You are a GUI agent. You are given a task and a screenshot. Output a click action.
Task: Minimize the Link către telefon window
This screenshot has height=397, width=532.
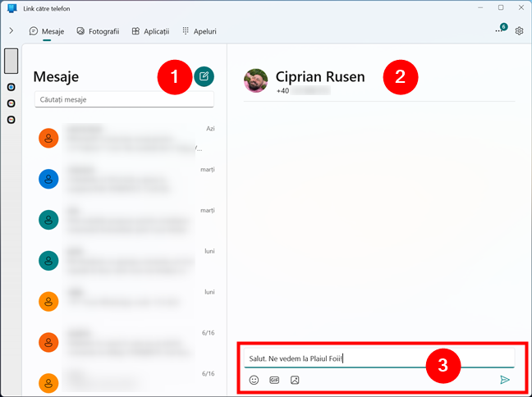[x=480, y=8]
